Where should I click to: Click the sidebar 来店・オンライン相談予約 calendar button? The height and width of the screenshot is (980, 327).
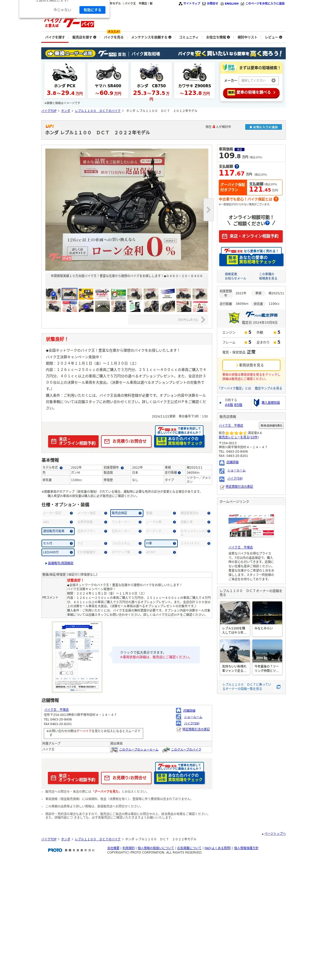[x=251, y=236]
